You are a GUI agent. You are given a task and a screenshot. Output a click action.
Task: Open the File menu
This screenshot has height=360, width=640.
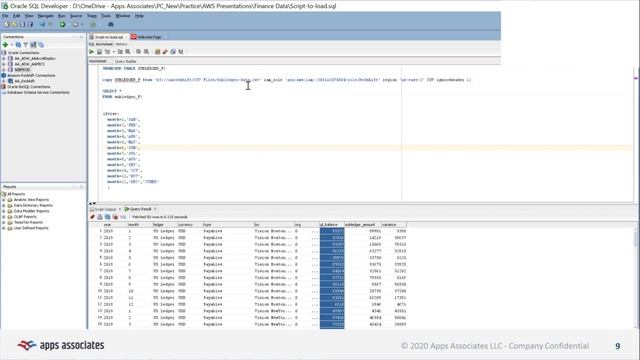5,16
